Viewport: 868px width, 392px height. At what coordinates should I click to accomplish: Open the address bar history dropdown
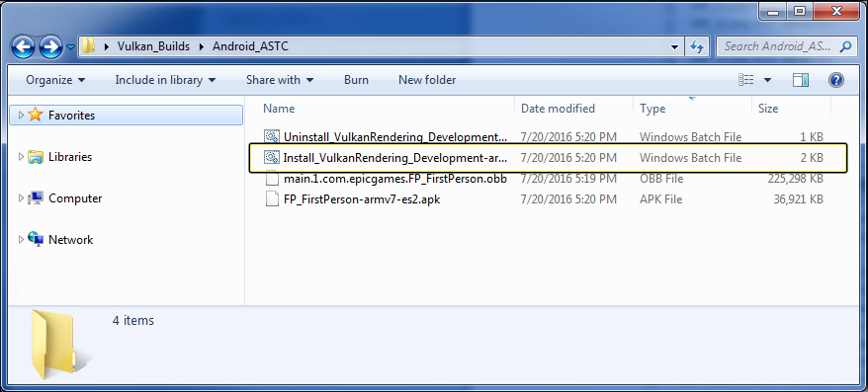[x=674, y=47]
